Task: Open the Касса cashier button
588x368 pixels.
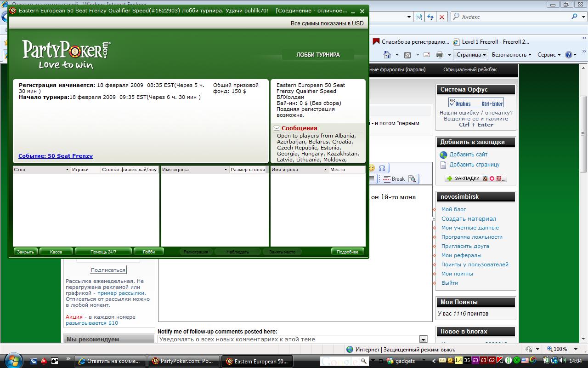Action: click(56, 252)
